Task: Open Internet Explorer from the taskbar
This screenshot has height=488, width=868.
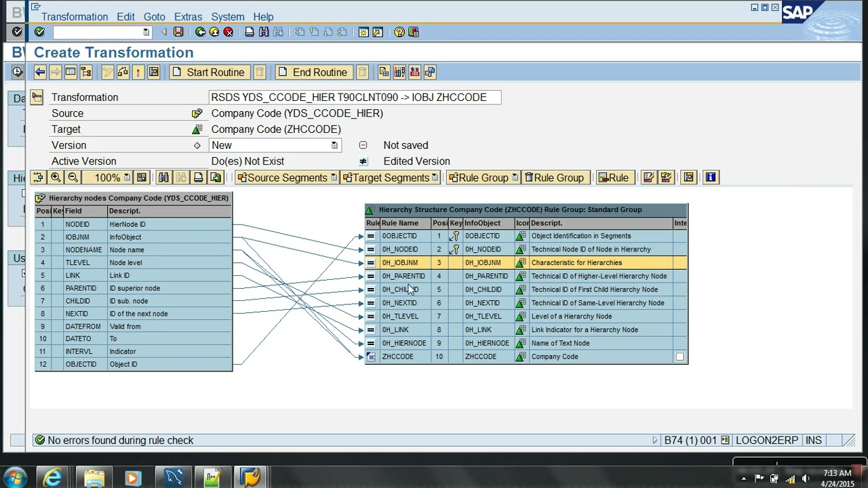Action: pyautogui.click(x=53, y=478)
